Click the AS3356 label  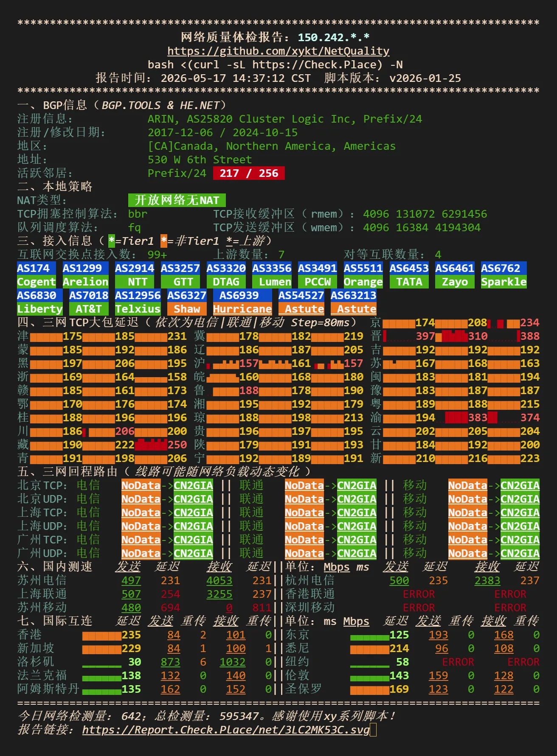pyautogui.click(x=272, y=268)
